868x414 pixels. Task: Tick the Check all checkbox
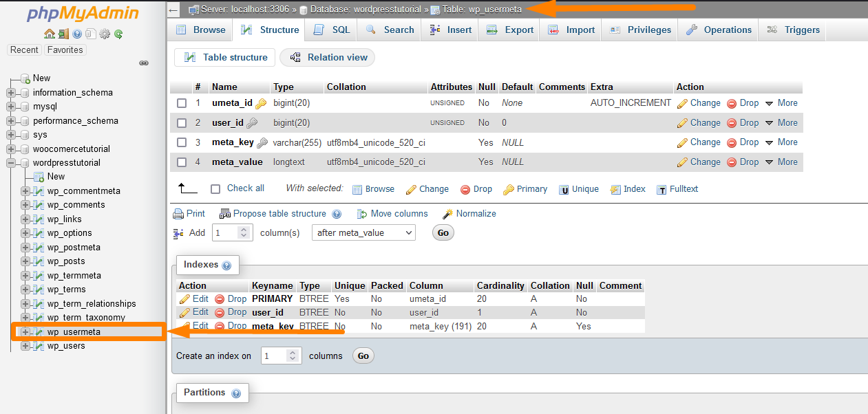(215, 188)
